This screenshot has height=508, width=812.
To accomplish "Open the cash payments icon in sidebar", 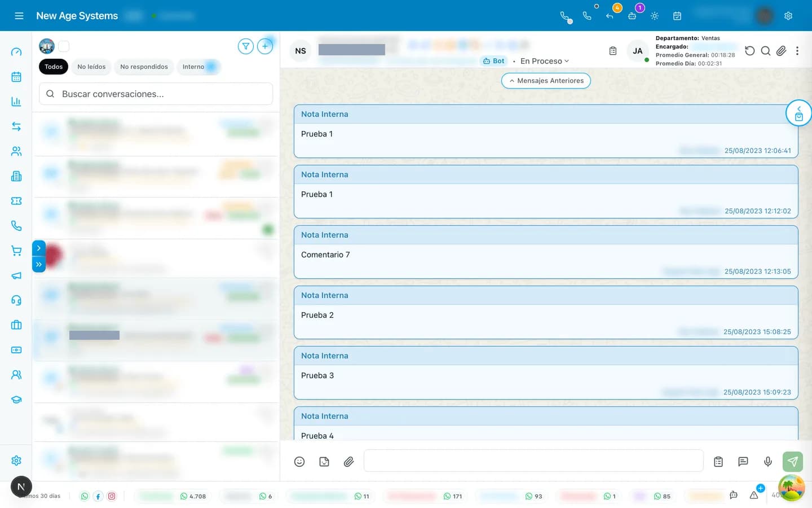I will click(x=16, y=350).
